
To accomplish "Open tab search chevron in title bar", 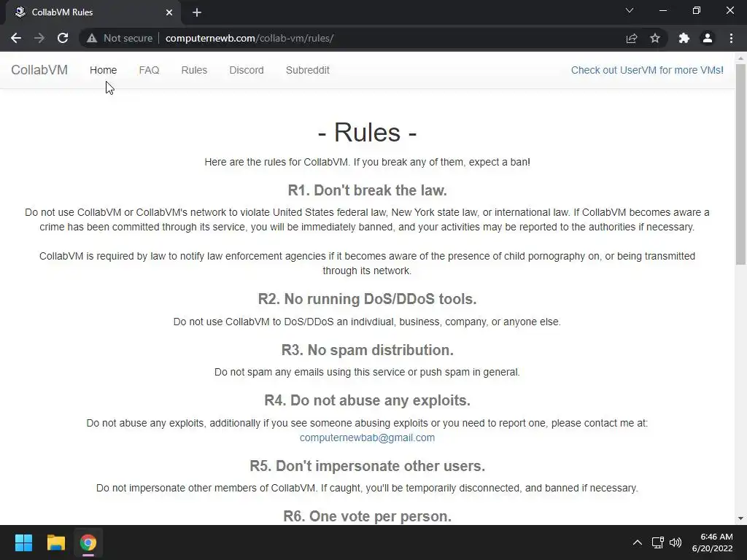I will click(x=630, y=10).
